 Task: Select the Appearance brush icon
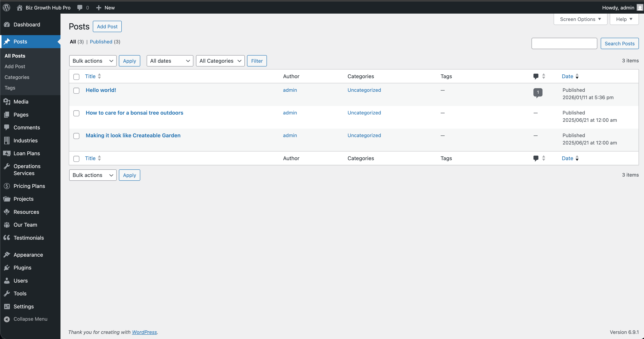coord(7,255)
